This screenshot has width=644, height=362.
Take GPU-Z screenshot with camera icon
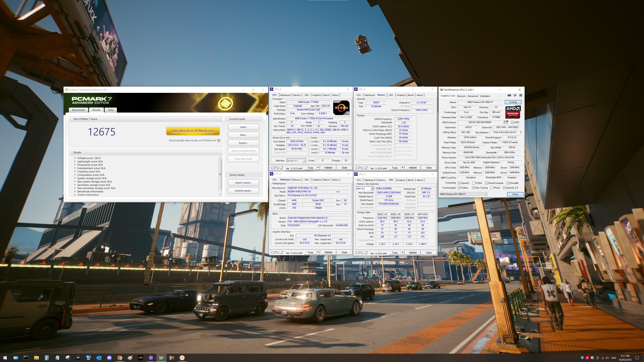(x=509, y=95)
